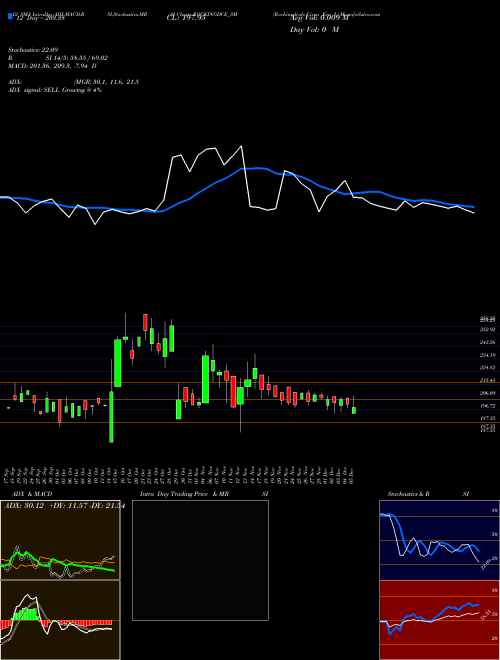Open the red RSI chart panel
Image resolution: width=500 pixels, height=660 pixels.
439,620
